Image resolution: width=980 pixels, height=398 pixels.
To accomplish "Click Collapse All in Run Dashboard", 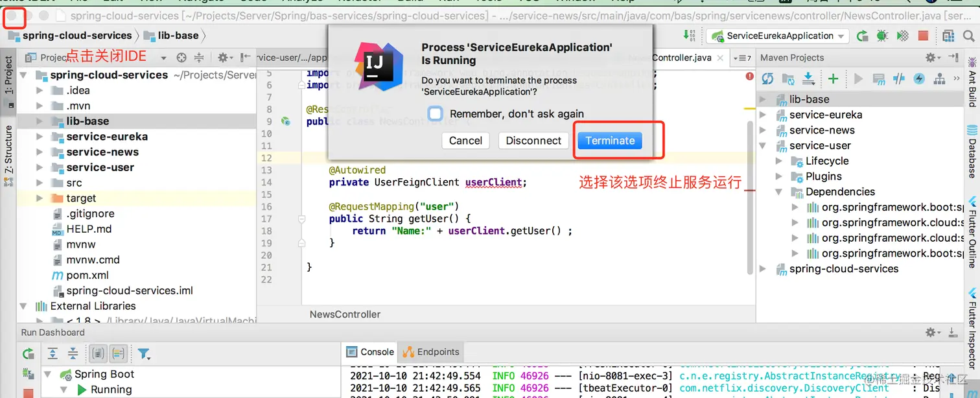I will [x=73, y=354].
